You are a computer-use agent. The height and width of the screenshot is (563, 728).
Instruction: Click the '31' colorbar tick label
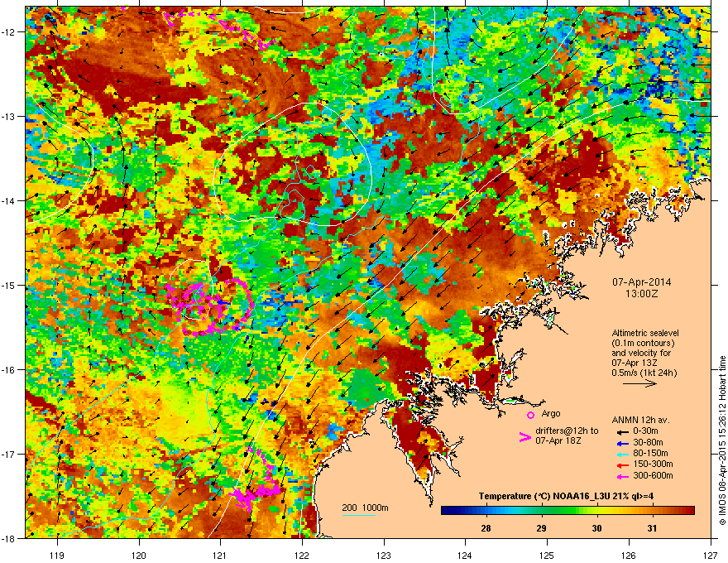pyautogui.click(x=653, y=528)
